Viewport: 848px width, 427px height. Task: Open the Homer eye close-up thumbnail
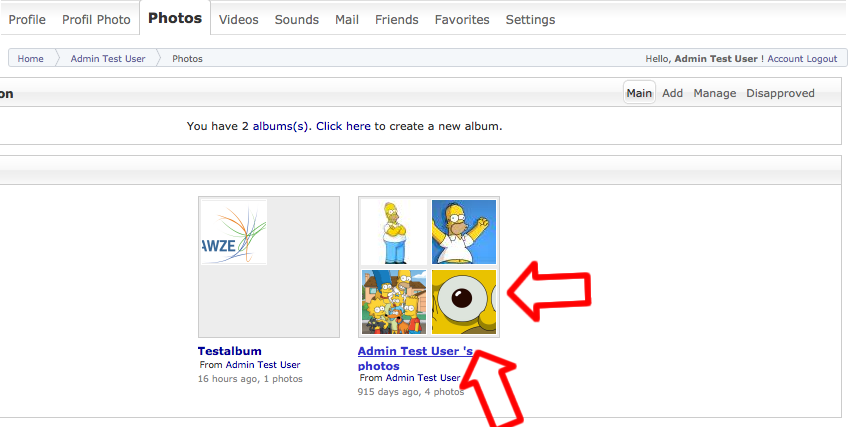point(464,301)
